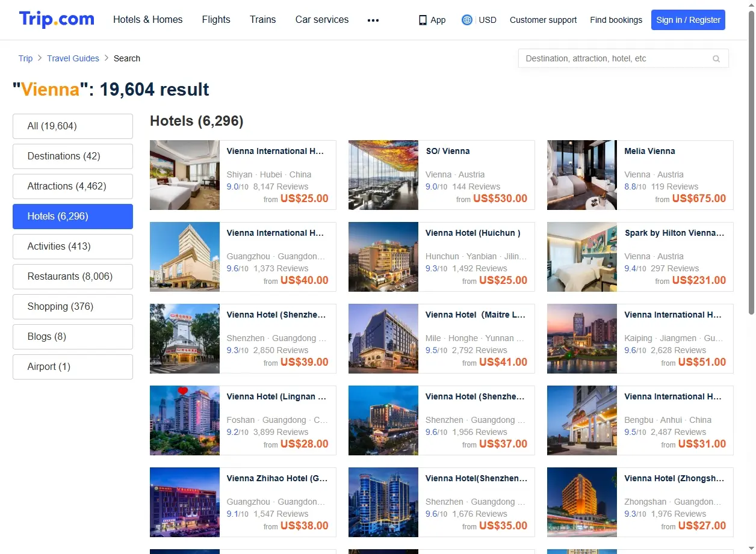The image size is (756, 554).
Task: Click the Trip.com logo
Action: click(57, 19)
